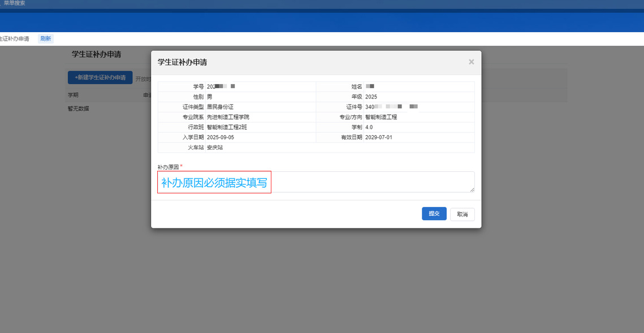Screen dimensions: 644x333
Task: Select the 学期 column header
Action: (x=73, y=95)
